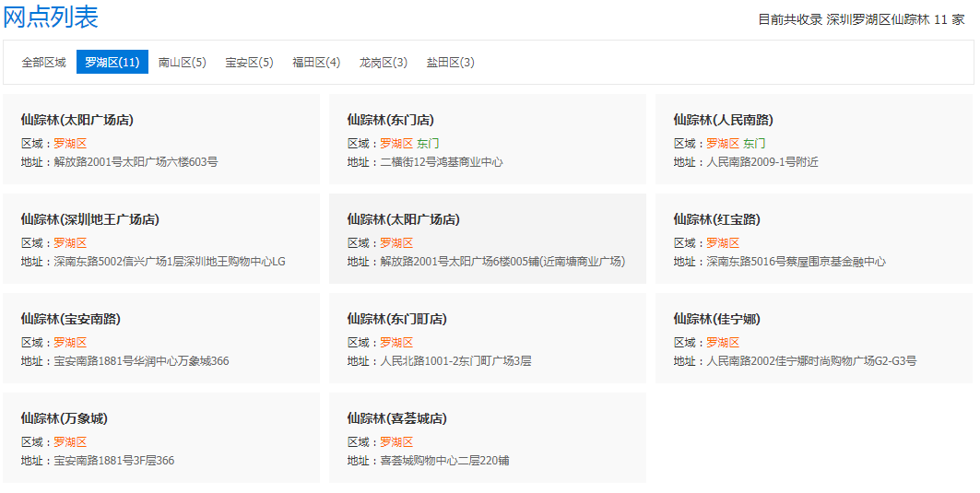Click green 东门 tag in 人民南路 card
This screenshot has height=493, width=980.
click(x=754, y=144)
